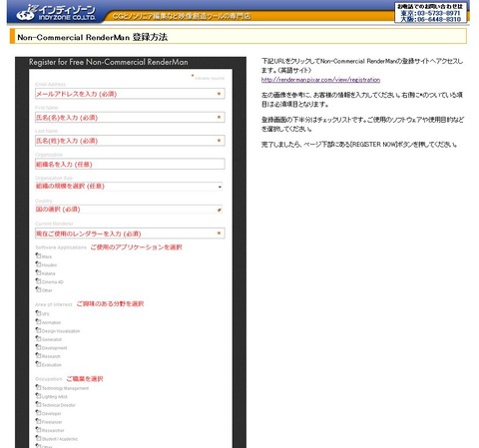The image size is (479, 448).
Task: Check the Developer occupation checkbox
Action: (x=38, y=413)
